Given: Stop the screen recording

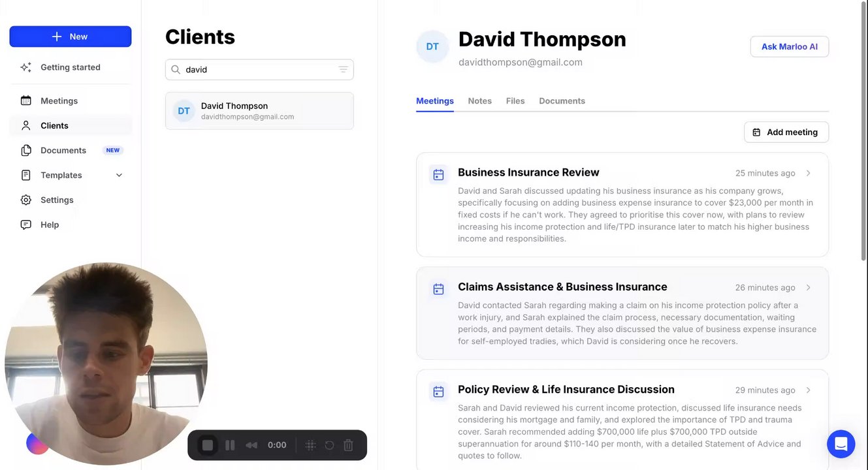Looking at the screenshot, I should point(208,445).
